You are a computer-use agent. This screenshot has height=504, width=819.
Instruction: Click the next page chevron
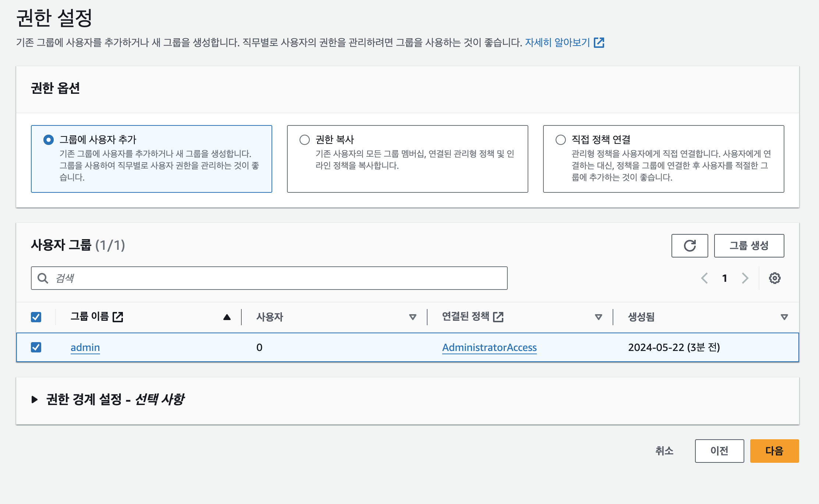pyautogui.click(x=745, y=278)
